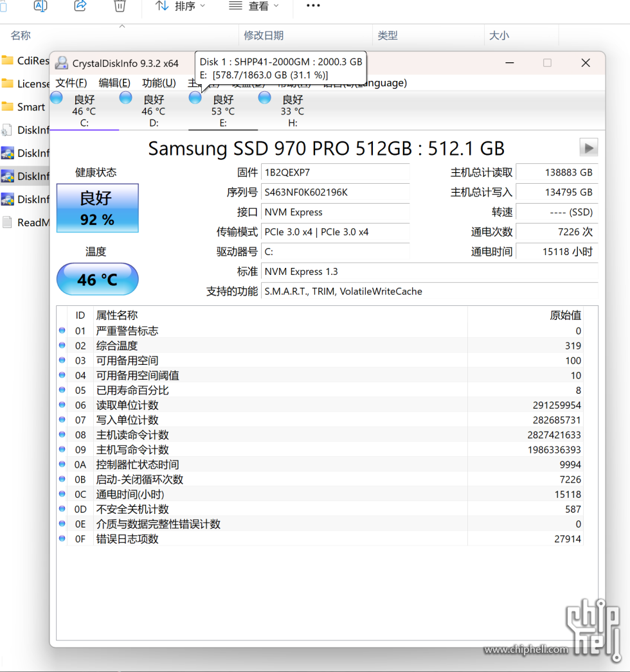Click the 通电时间 15118 小时 value
630x672 pixels.
click(x=557, y=252)
